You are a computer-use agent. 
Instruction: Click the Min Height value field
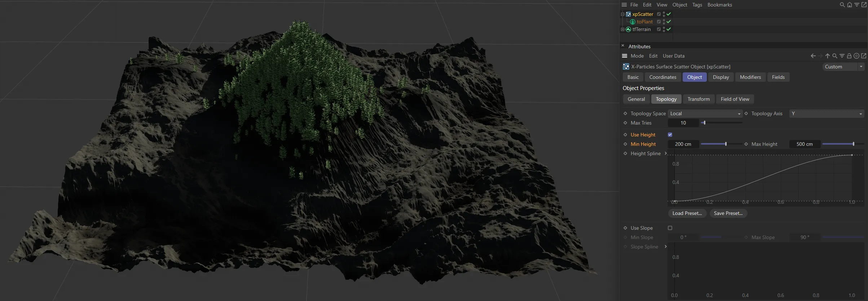coord(683,144)
